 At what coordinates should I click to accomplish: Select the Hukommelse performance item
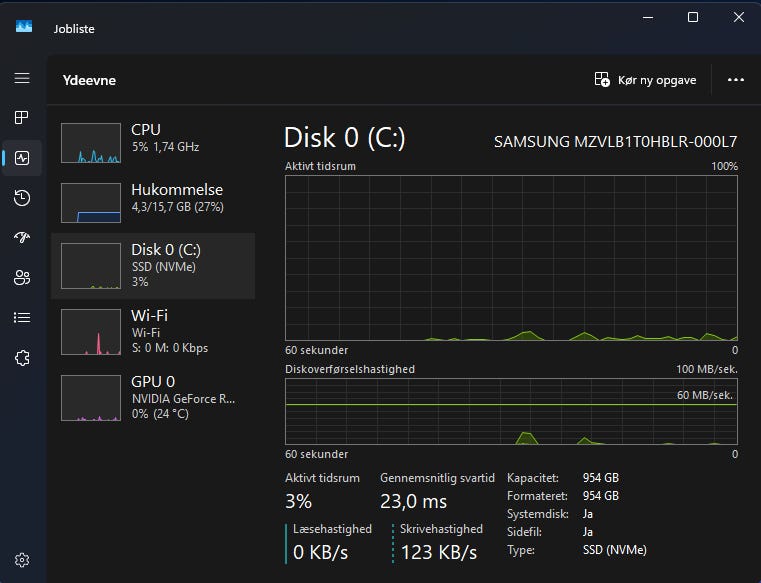(153, 203)
